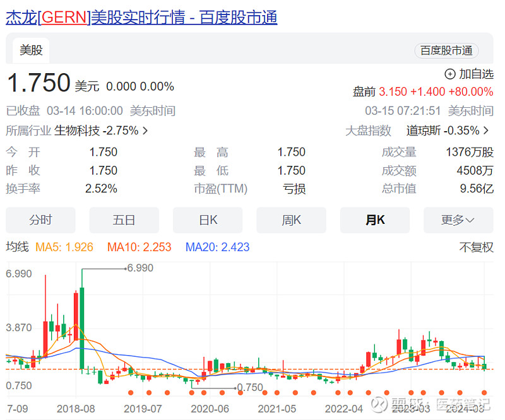The image size is (505, 420).
Task: Open the 更多 dropdown for more chart options
Action: [x=459, y=219]
